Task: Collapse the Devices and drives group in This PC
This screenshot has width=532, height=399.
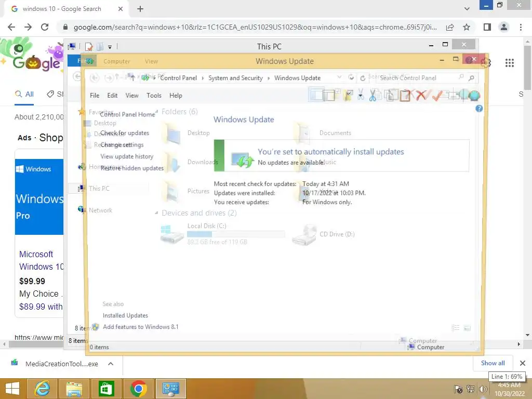Action: pos(156,212)
